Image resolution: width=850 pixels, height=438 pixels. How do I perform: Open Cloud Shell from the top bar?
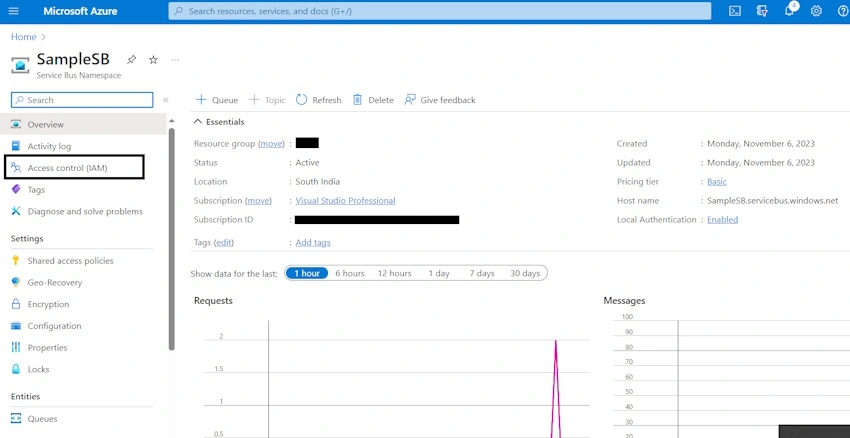pyautogui.click(x=735, y=11)
